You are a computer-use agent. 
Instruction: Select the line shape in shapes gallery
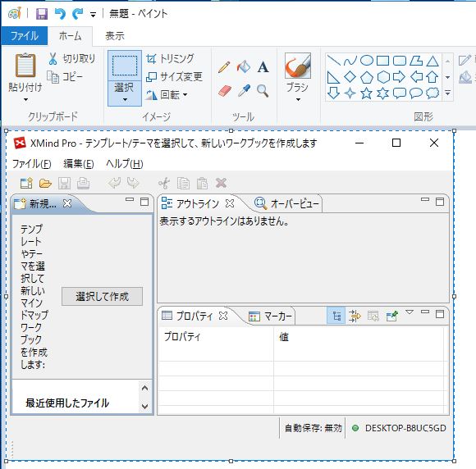coord(334,61)
